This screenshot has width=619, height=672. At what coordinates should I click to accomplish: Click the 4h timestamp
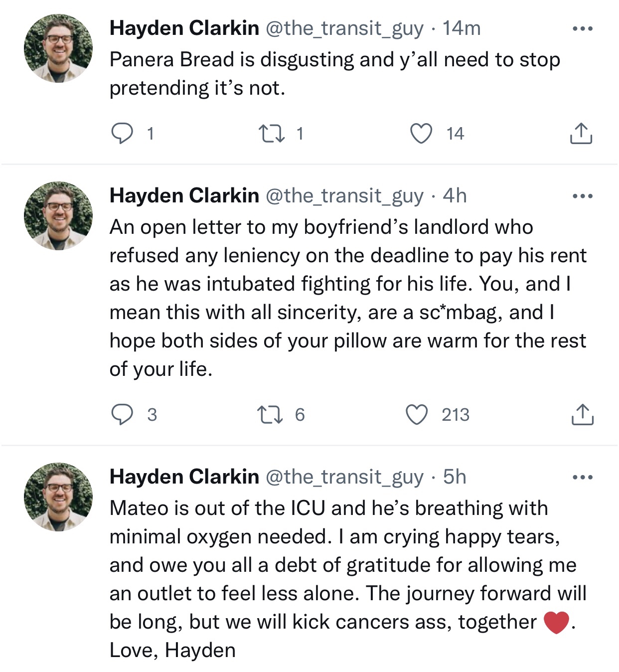[x=455, y=196]
